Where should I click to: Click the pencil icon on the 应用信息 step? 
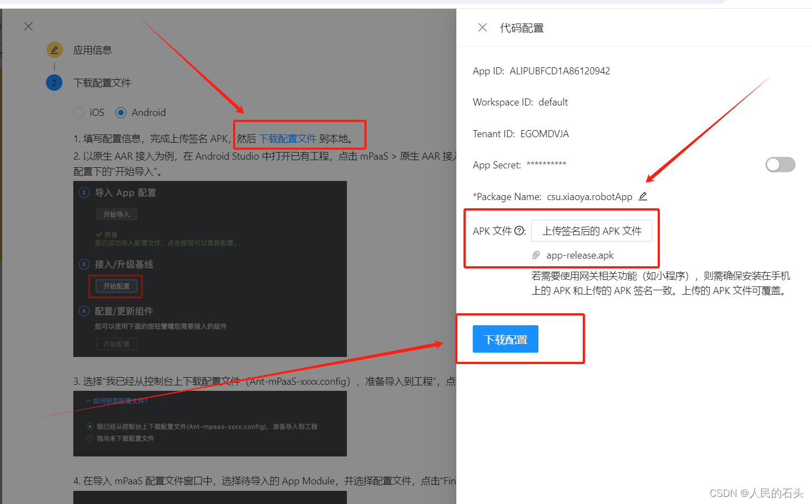point(54,49)
